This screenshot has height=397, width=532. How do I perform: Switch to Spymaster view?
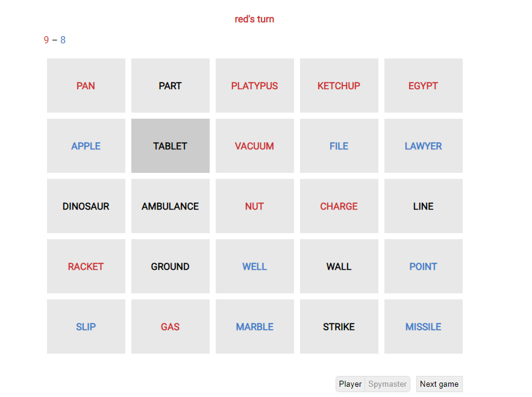[x=387, y=384]
